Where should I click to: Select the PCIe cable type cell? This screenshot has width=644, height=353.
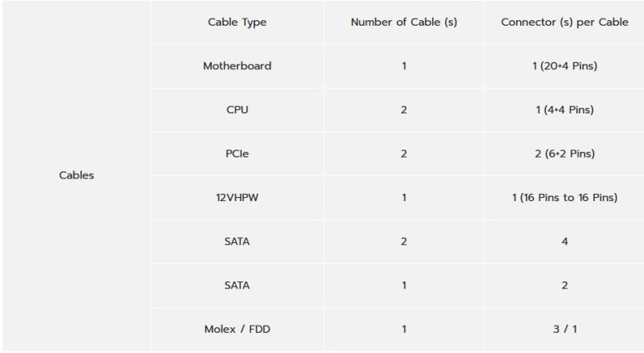click(237, 154)
